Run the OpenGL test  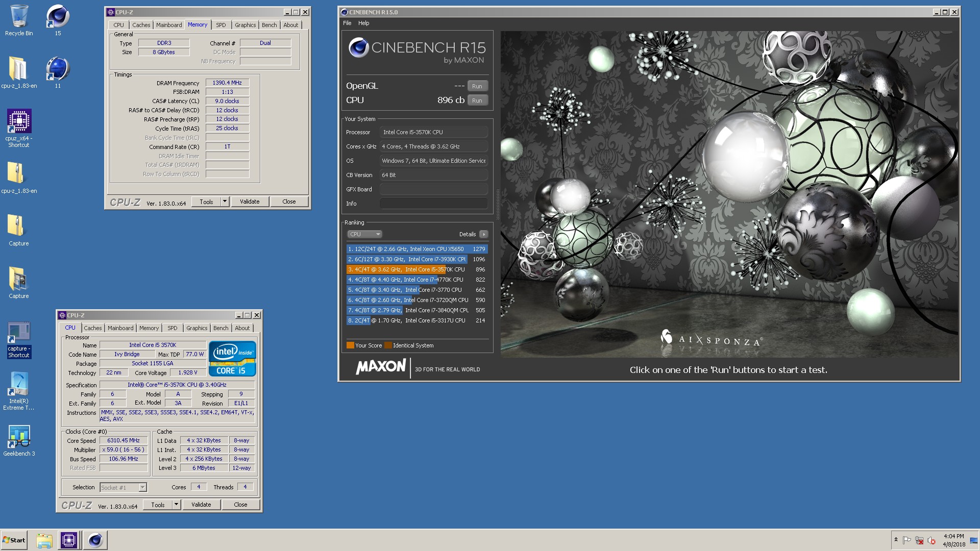coord(477,86)
